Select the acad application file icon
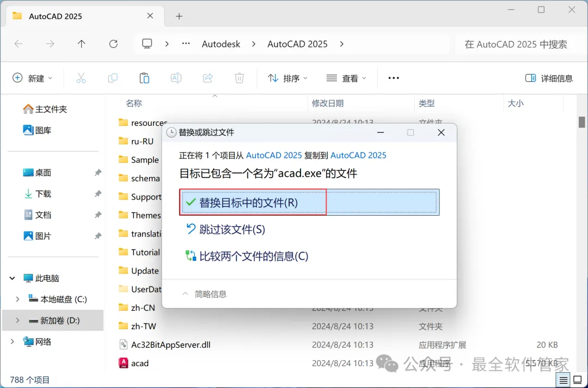Viewport: 588px width, 388px height. click(x=123, y=363)
